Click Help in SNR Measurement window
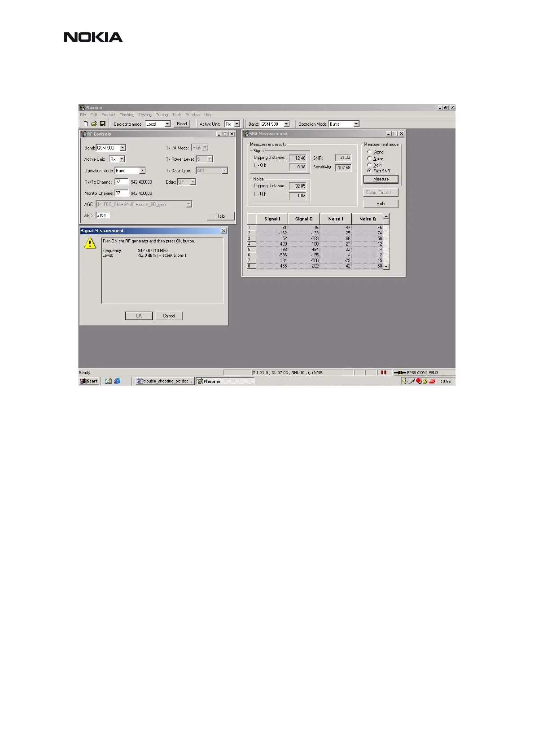This screenshot has width=534, height=756. click(381, 204)
